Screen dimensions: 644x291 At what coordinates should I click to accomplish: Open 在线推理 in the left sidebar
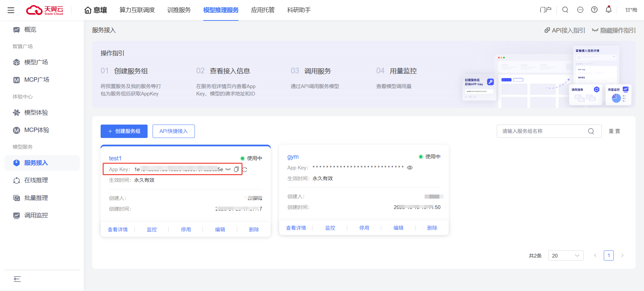[x=36, y=180]
